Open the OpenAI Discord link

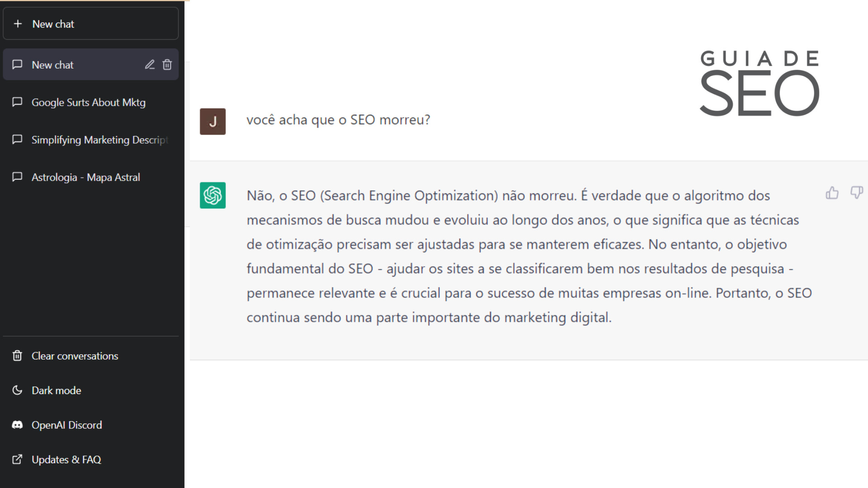pos(67,425)
